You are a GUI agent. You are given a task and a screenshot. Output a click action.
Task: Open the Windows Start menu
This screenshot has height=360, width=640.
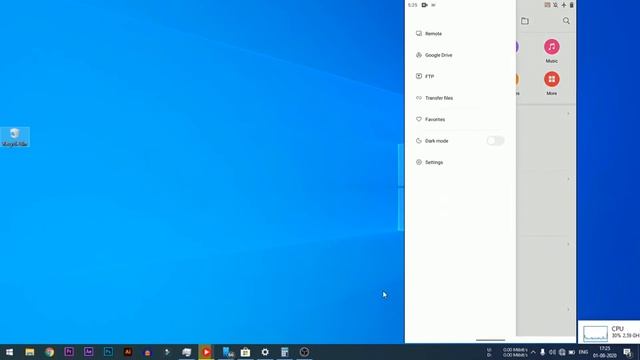pos(9,352)
